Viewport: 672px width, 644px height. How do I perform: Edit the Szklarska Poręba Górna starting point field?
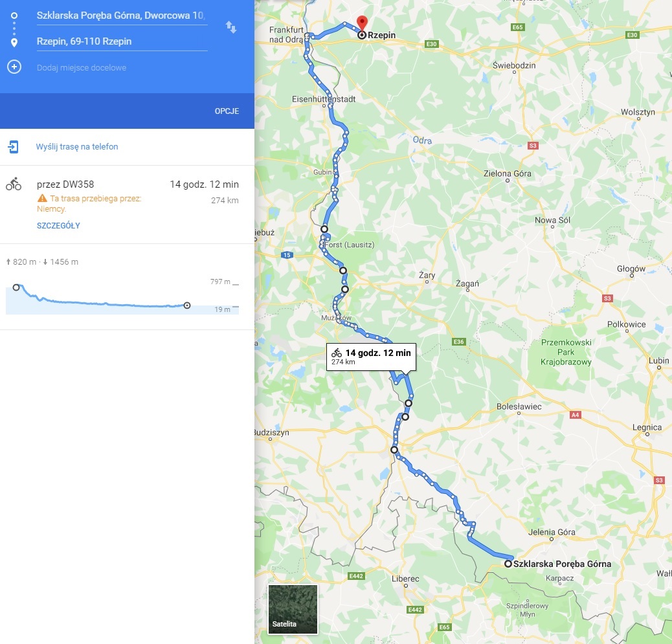(x=122, y=16)
